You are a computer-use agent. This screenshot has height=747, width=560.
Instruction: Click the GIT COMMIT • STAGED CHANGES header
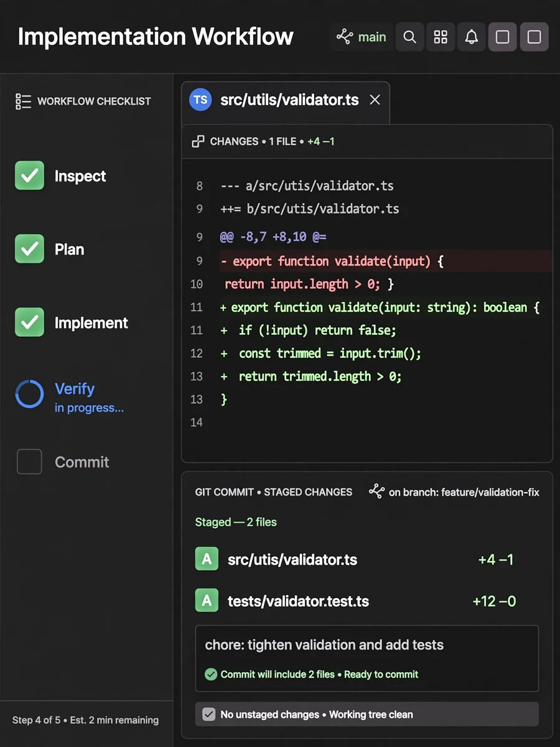pyautogui.click(x=274, y=492)
